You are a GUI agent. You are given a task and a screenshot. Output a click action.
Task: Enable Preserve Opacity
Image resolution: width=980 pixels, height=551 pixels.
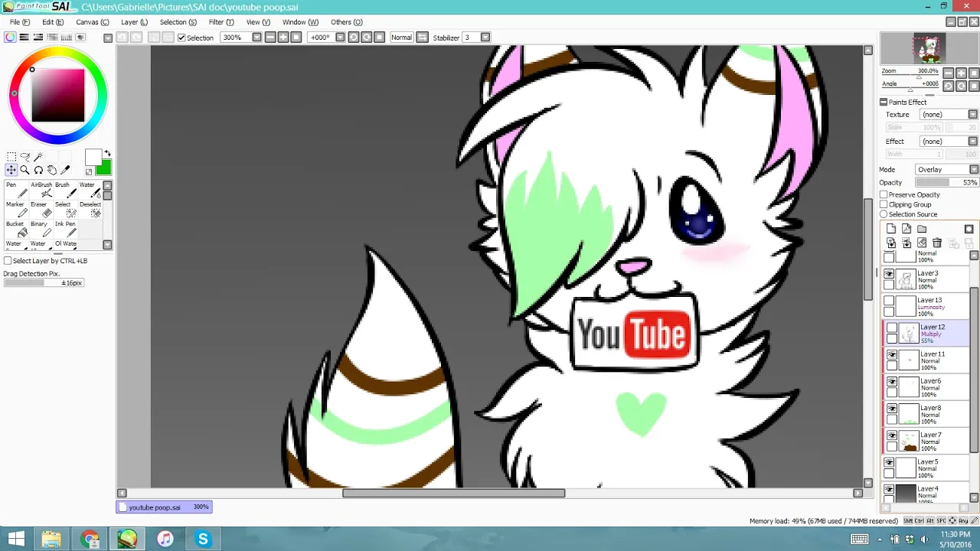point(884,194)
